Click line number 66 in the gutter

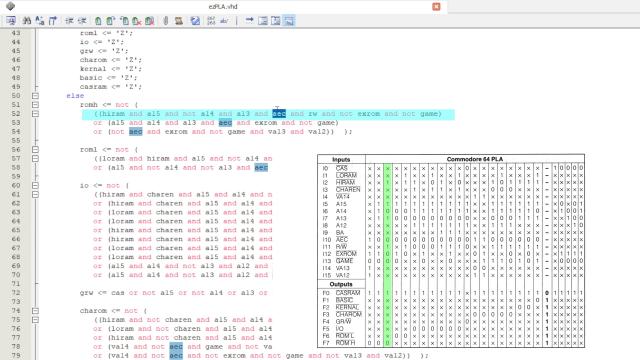[x=16, y=239]
